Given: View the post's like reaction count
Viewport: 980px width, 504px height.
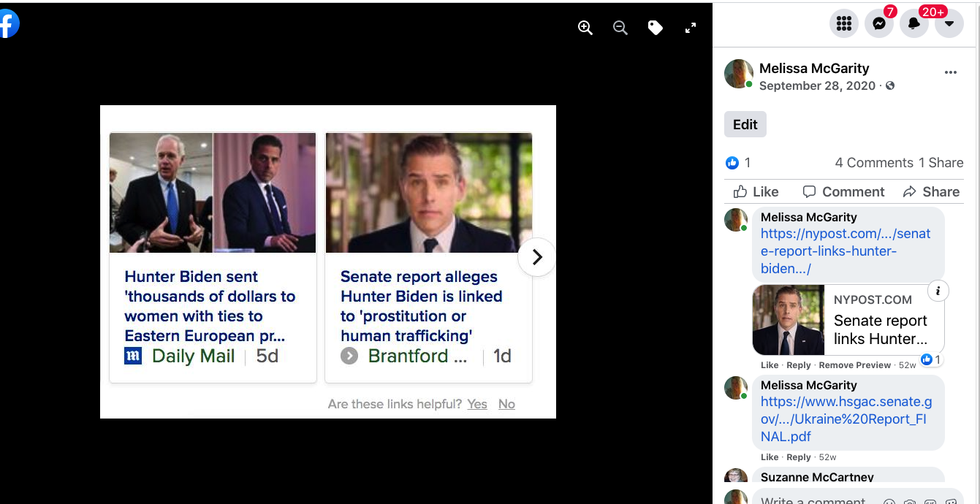Looking at the screenshot, I should click(738, 162).
